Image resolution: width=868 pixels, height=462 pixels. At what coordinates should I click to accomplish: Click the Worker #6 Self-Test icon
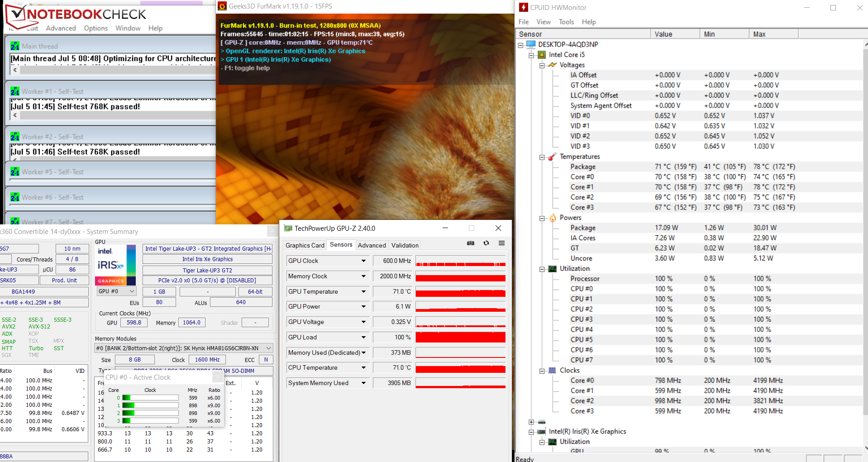(15, 197)
